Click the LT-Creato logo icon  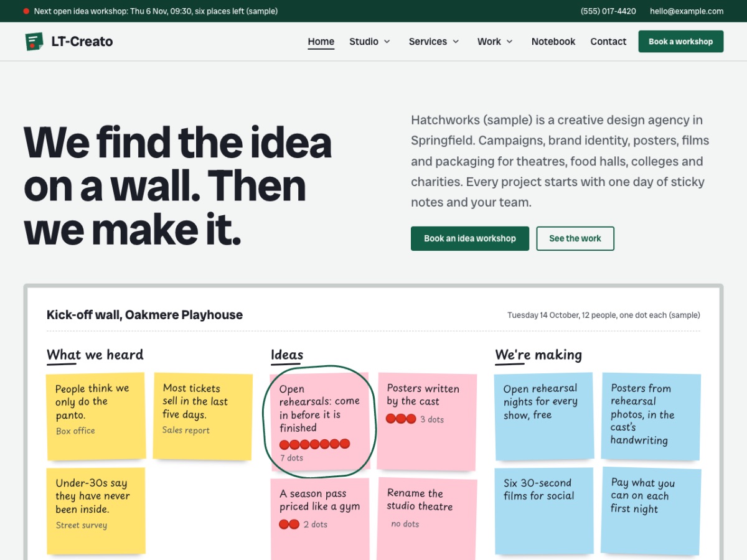pyautogui.click(x=34, y=42)
